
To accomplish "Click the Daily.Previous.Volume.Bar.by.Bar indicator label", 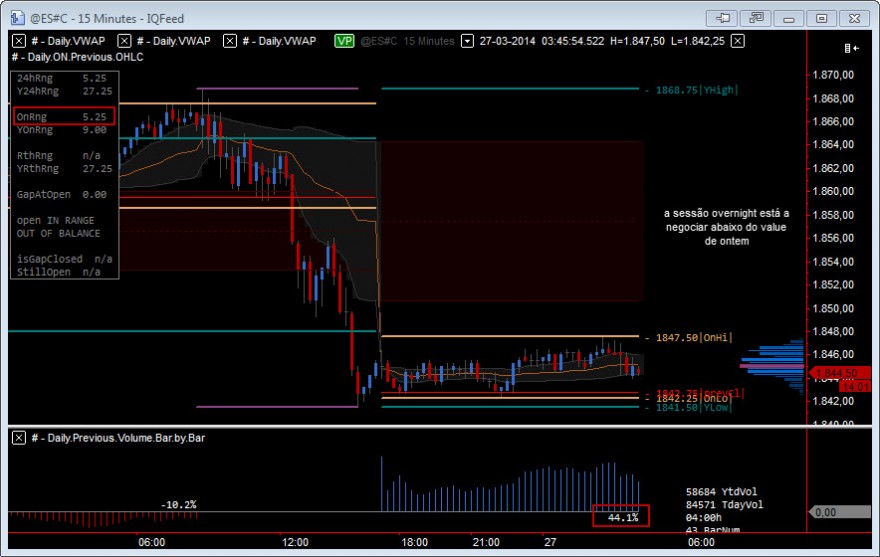I will point(118,438).
